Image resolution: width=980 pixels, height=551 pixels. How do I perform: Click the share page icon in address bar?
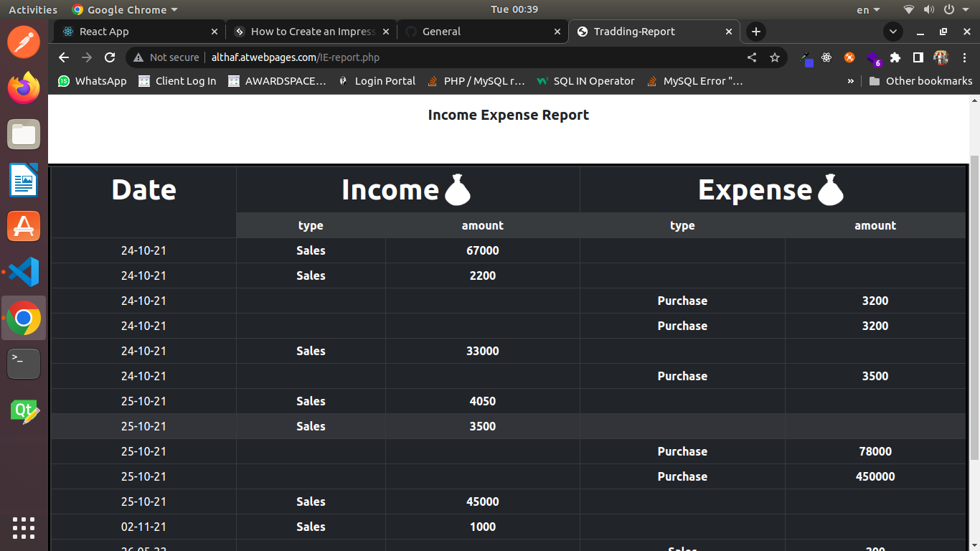752,57
